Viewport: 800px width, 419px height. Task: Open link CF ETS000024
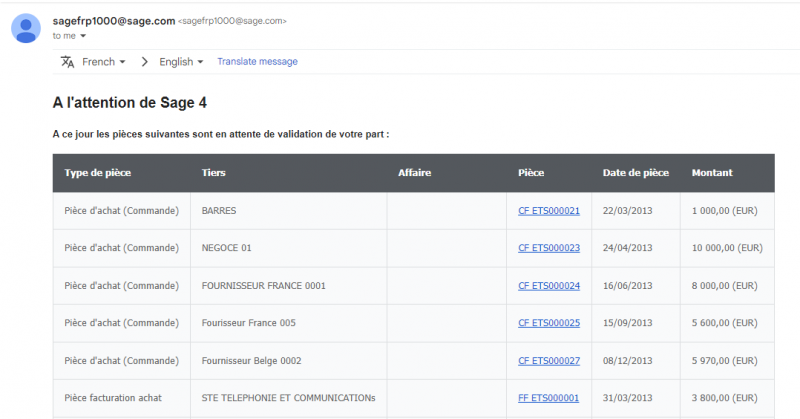pos(549,286)
